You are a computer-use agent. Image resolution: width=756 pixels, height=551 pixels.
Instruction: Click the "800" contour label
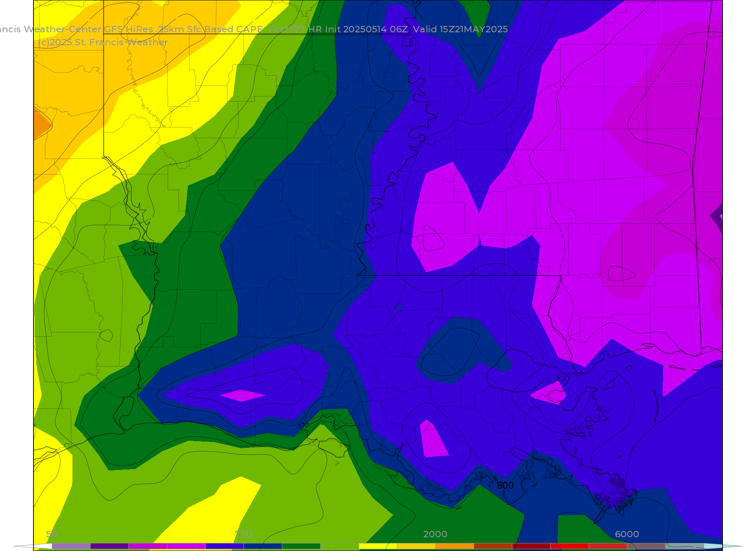pos(506,486)
